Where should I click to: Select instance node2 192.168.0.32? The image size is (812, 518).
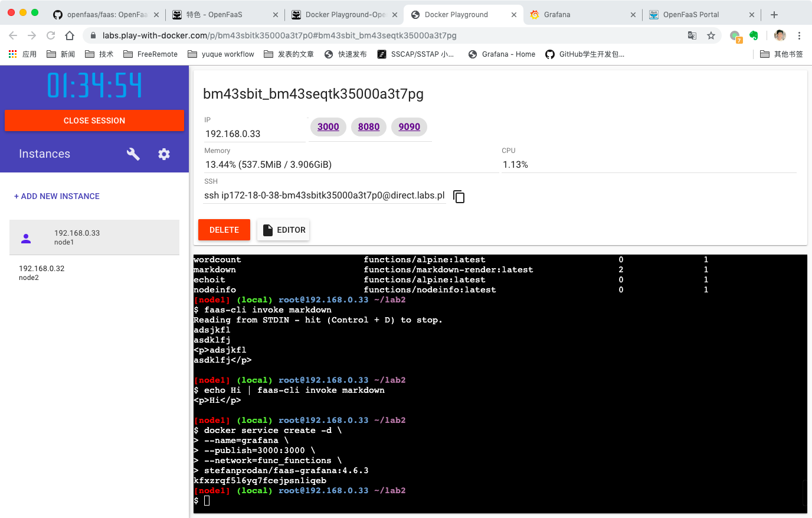94,273
